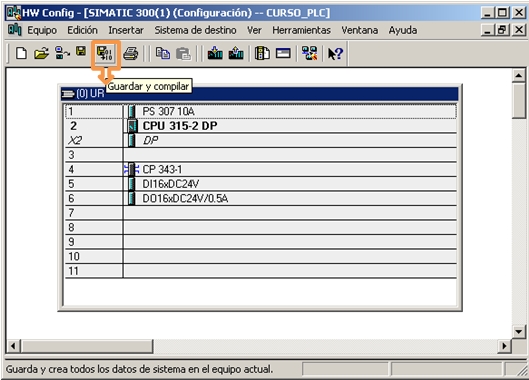Select the DO16xDC24V/0.5A row

point(261,198)
